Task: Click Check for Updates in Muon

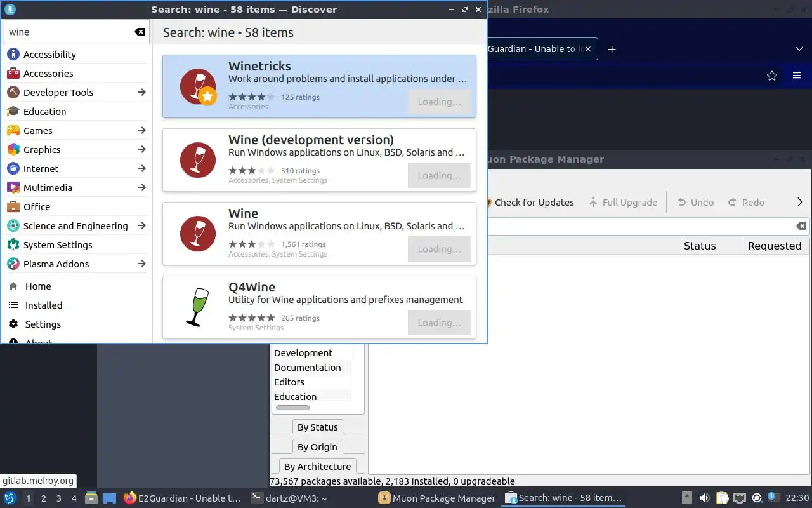Action: pos(530,203)
